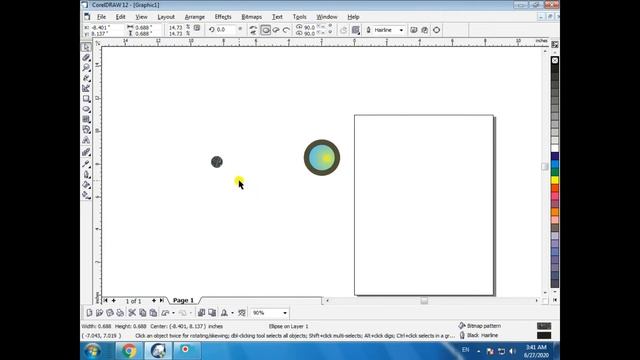Select the Eyedropper tool
Screen dimensions: 640x360
click(86, 164)
